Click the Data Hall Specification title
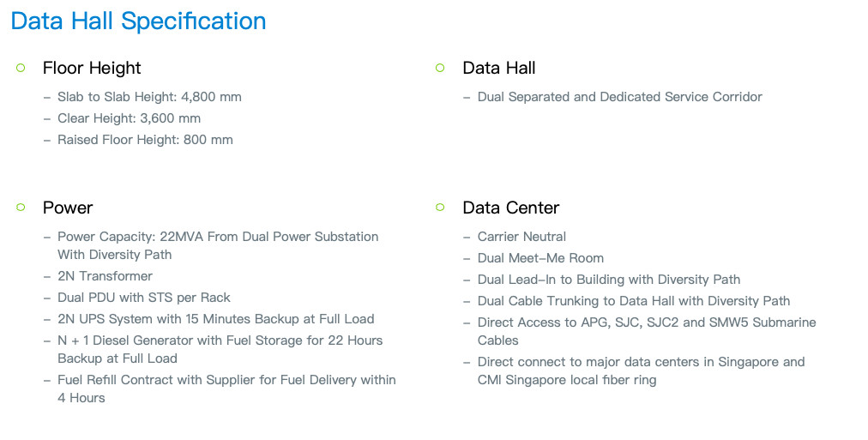This screenshot has height=440, width=868. pyautogui.click(x=138, y=21)
